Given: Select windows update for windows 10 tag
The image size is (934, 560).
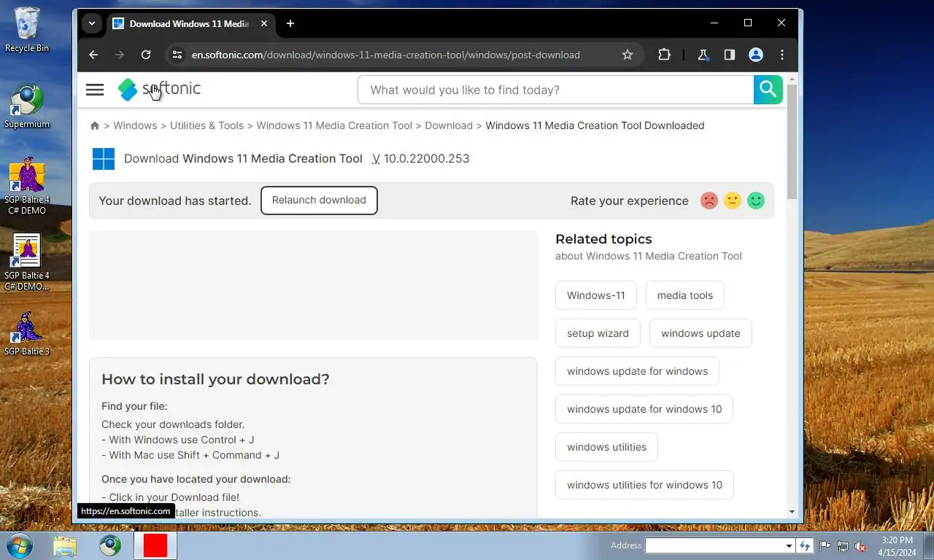Looking at the screenshot, I should 644,409.
